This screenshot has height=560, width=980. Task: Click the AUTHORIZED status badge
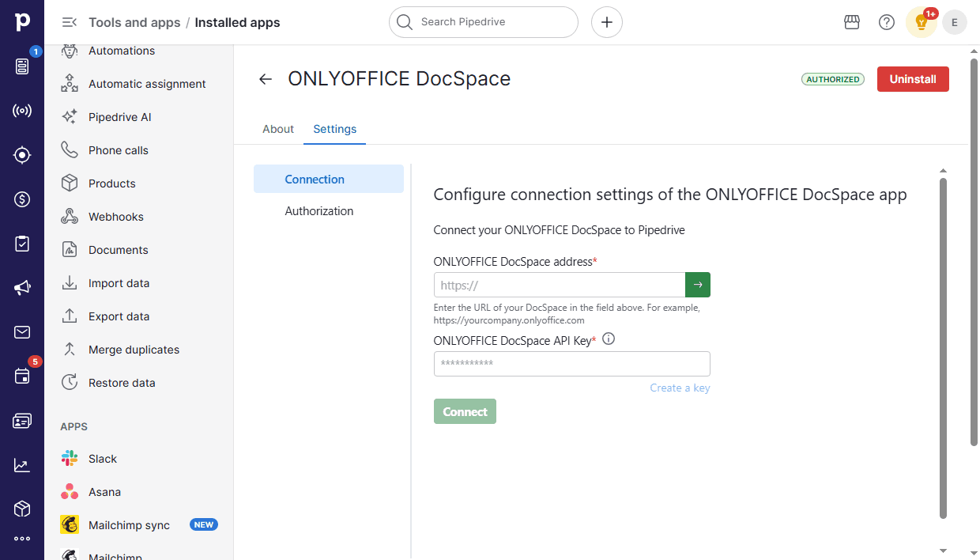pos(833,79)
